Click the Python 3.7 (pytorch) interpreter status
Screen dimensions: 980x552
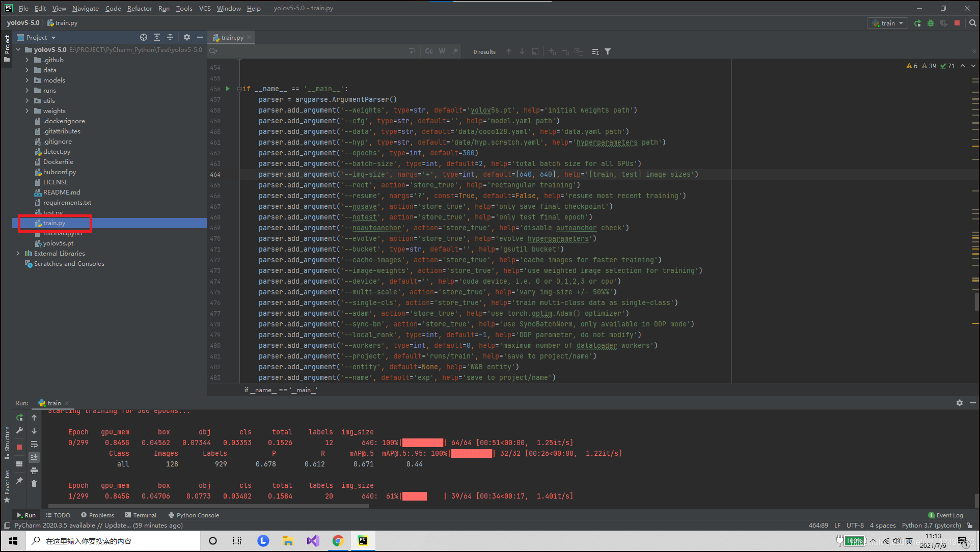tap(931, 526)
